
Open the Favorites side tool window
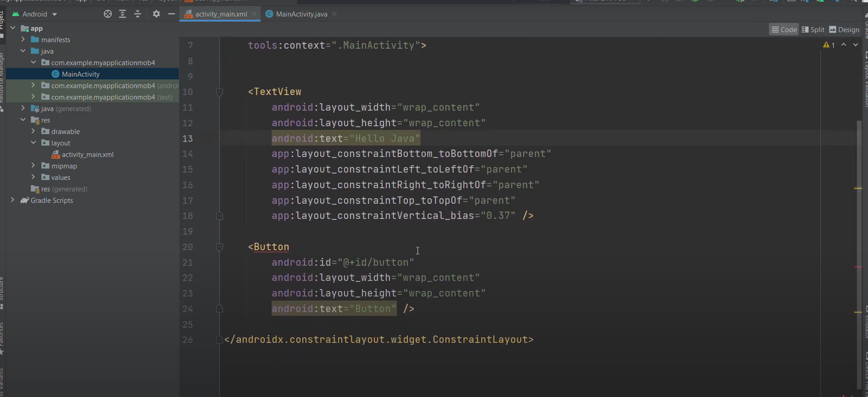(2, 339)
